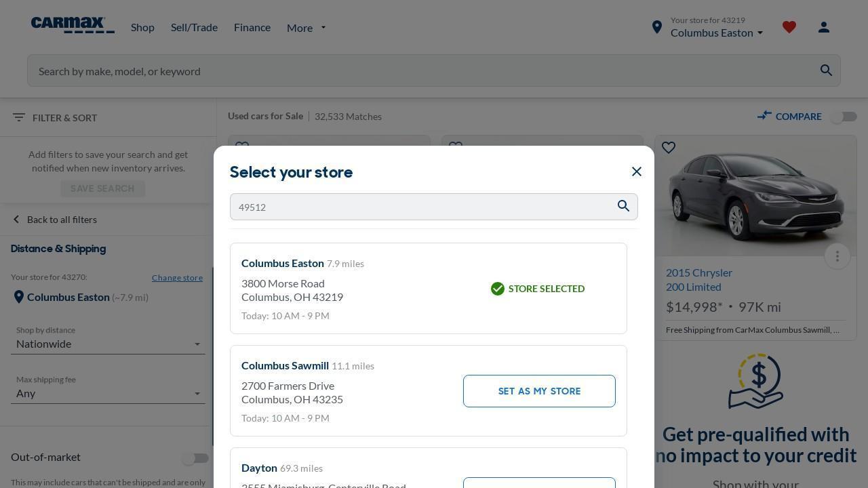
Task: Click the main search magnifier icon
Action: coord(826,70)
